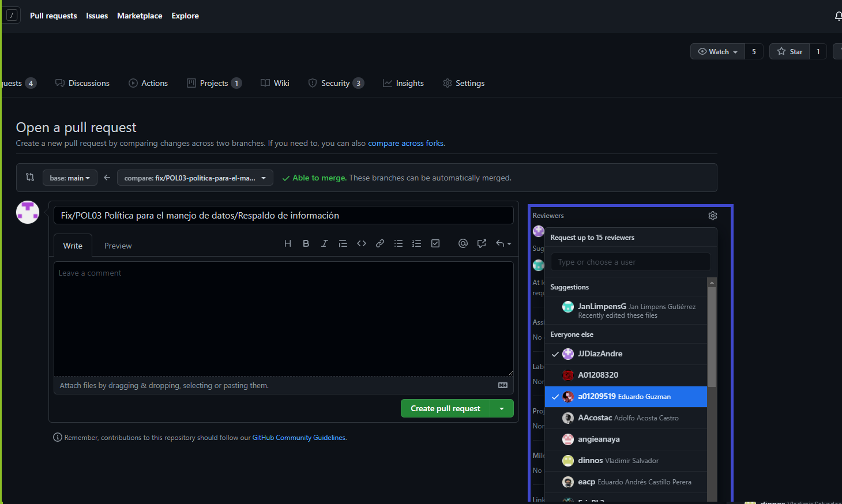Select suggested reviewer JanLimpensG
The height and width of the screenshot is (504, 842).
(x=626, y=310)
